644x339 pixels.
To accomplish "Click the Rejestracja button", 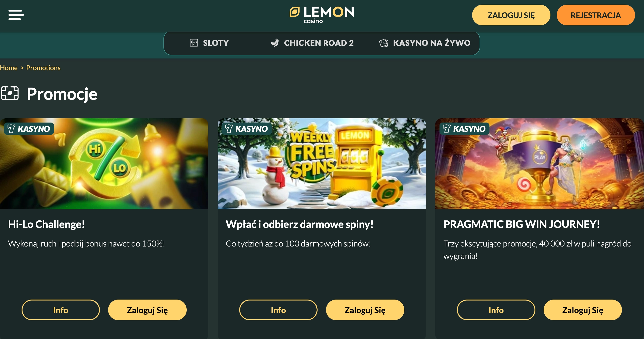I will (x=596, y=15).
